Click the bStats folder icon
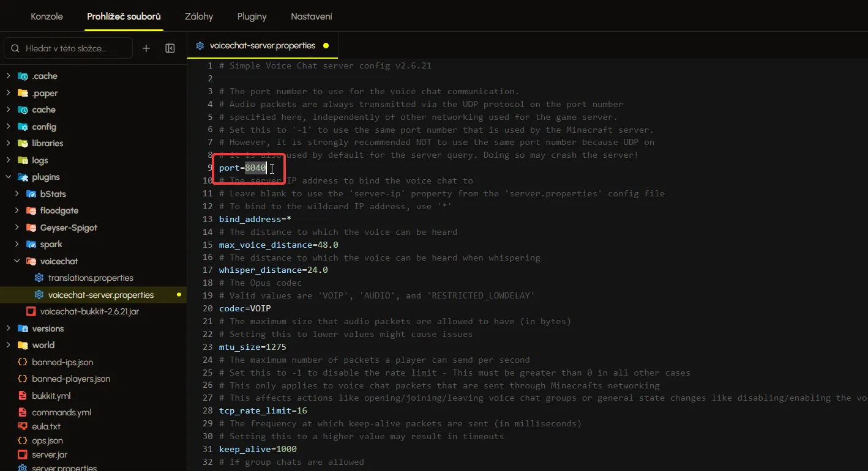 tap(31, 194)
